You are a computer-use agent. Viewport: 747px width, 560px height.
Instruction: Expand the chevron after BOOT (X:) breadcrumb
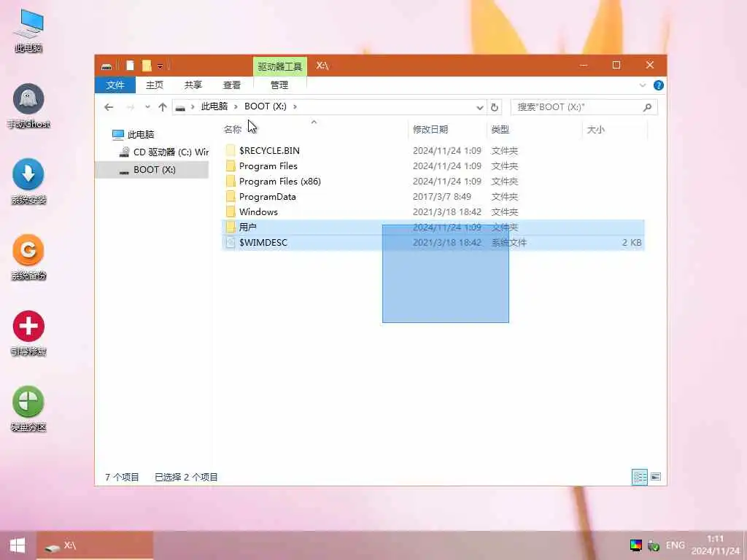click(x=295, y=106)
